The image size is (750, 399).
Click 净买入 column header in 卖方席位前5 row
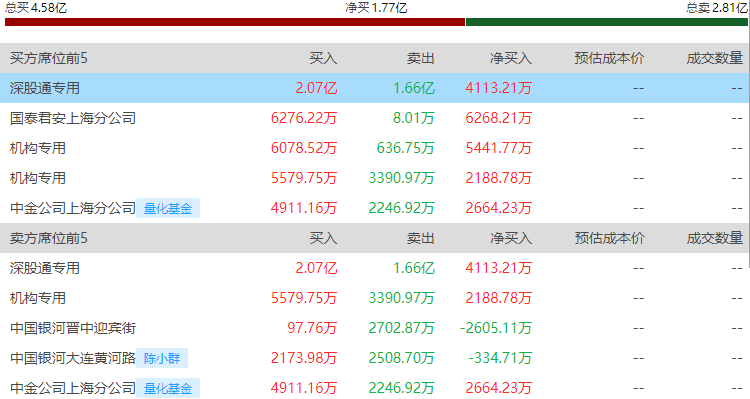pos(511,238)
